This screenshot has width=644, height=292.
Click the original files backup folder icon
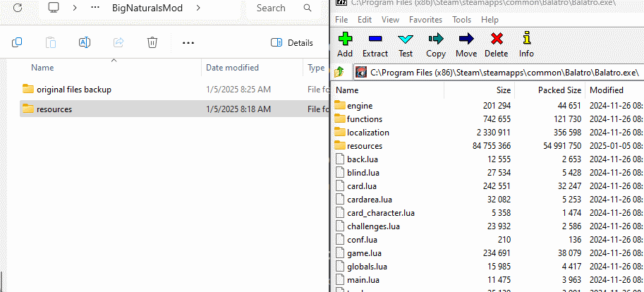(x=28, y=89)
